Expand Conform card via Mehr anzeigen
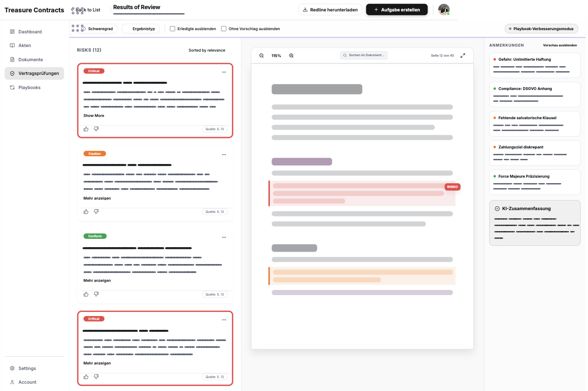The image size is (588, 391). click(97, 280)
